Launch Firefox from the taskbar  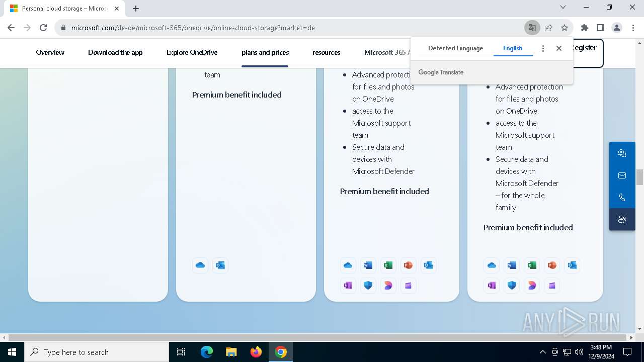(256, 352)
